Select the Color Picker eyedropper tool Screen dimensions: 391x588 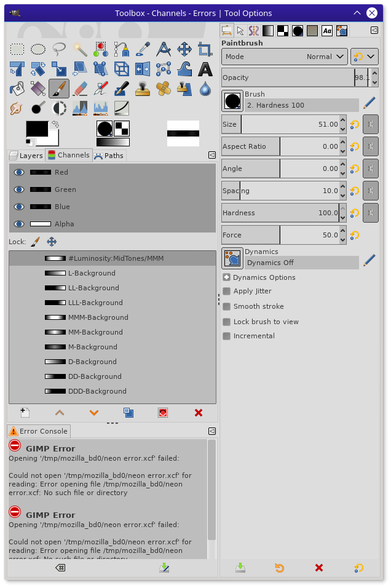(143, 49)
